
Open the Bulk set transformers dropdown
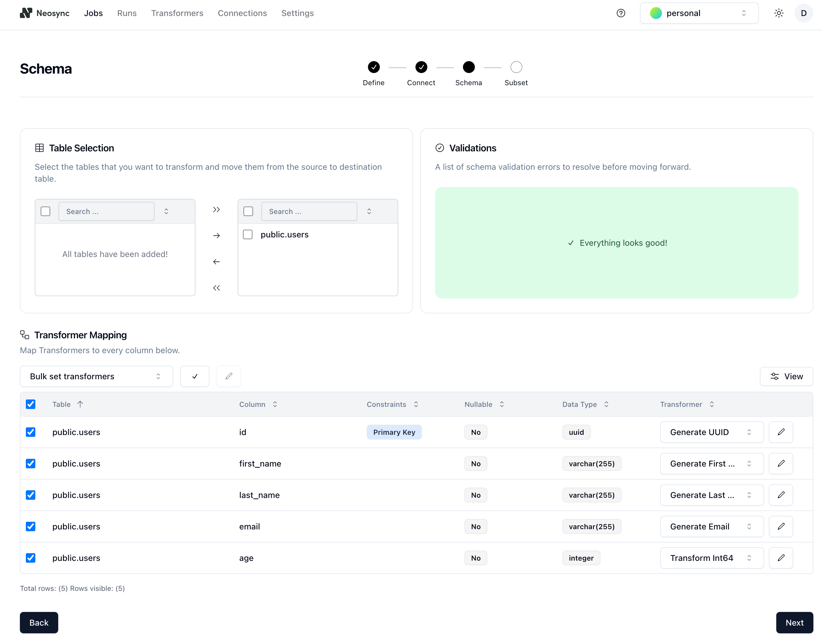pos(96,376)
